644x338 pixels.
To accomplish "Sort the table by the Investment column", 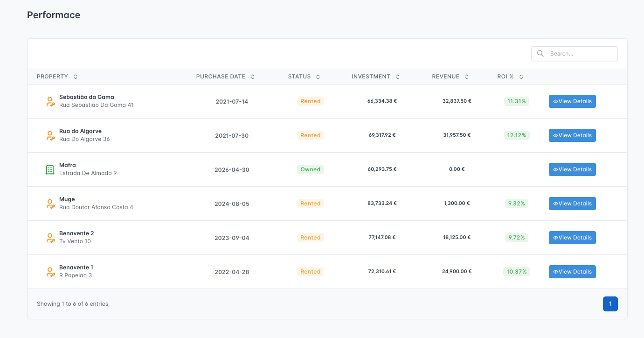I will coord(398,77).
